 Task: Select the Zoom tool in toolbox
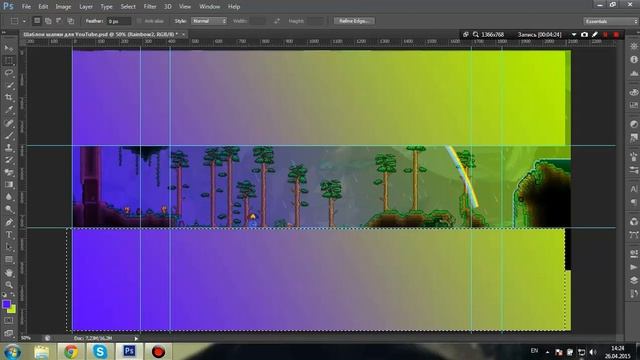(9, 284)
